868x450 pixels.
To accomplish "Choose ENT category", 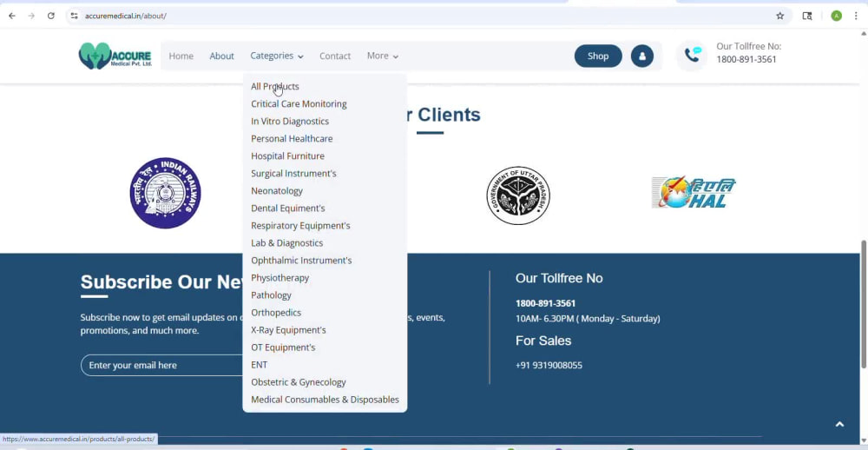I will coord(259,365).
